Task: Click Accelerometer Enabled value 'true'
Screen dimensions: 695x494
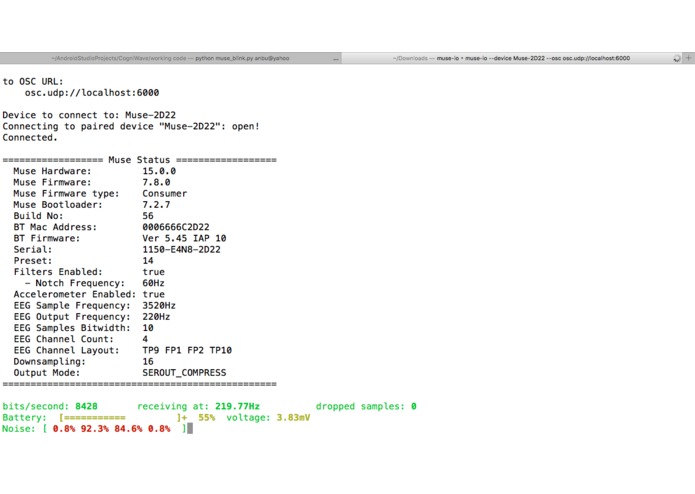Action: click(x=153, y=294)
